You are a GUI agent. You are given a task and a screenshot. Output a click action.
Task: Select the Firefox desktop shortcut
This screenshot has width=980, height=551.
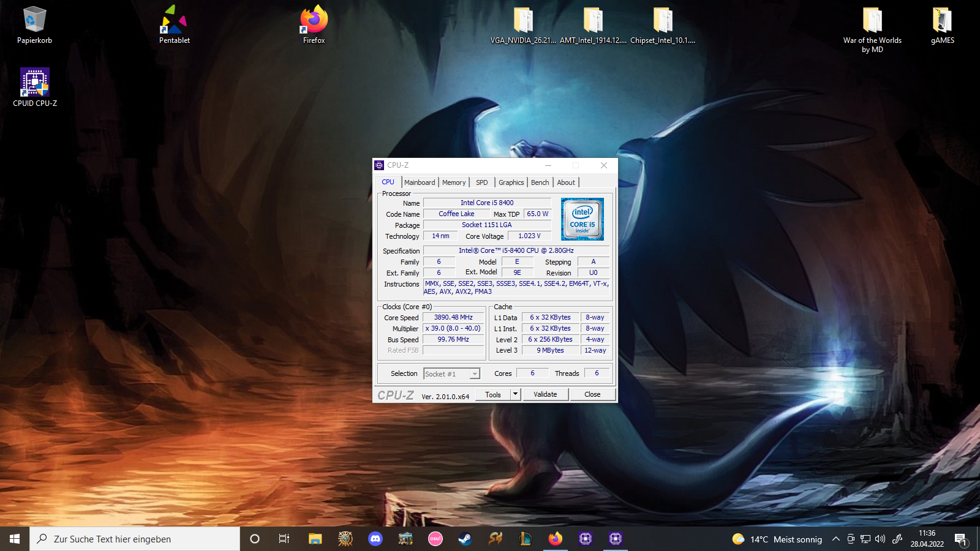(x=314, y=26)
